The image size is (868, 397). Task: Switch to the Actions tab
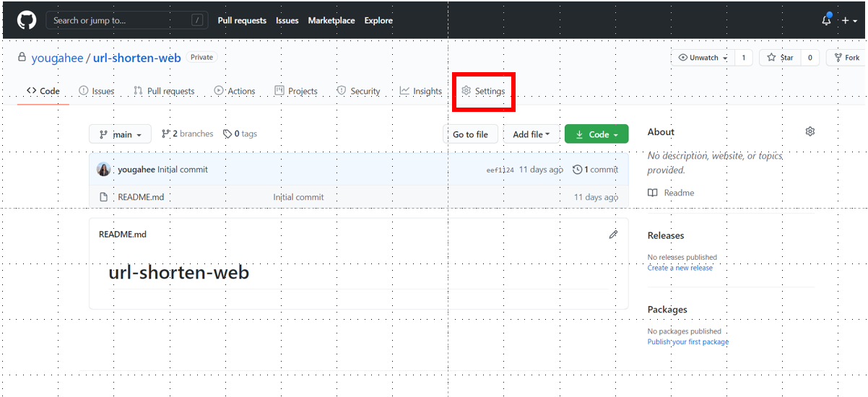235,91
